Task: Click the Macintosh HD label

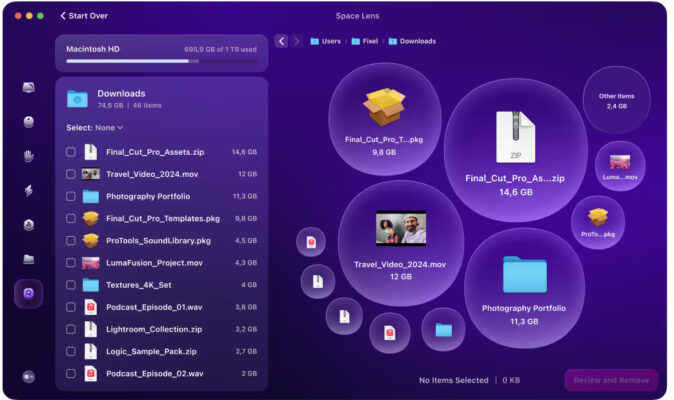Action: (93, 49)
